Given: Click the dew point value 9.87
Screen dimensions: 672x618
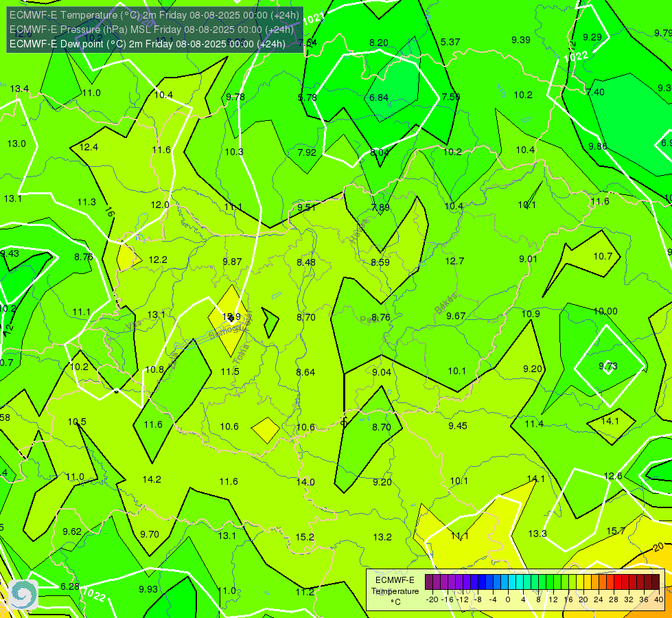Looking at the screenshot, I should (x=232, y=262).
